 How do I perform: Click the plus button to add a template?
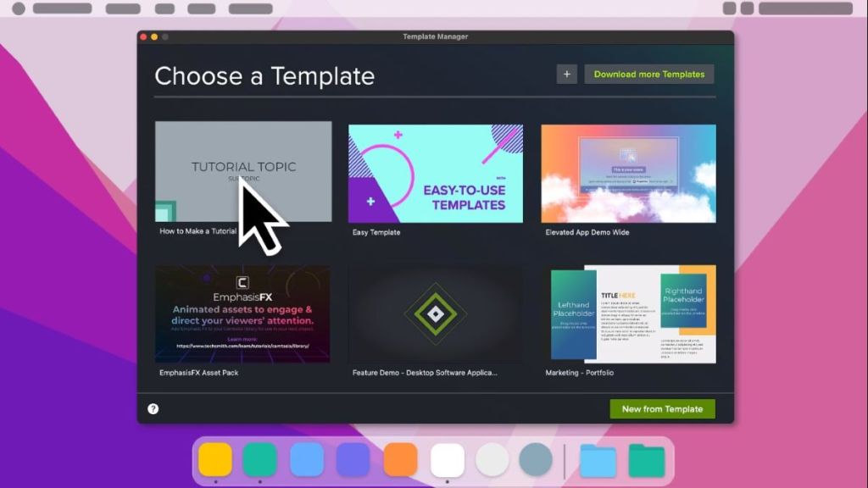point(566,75)
